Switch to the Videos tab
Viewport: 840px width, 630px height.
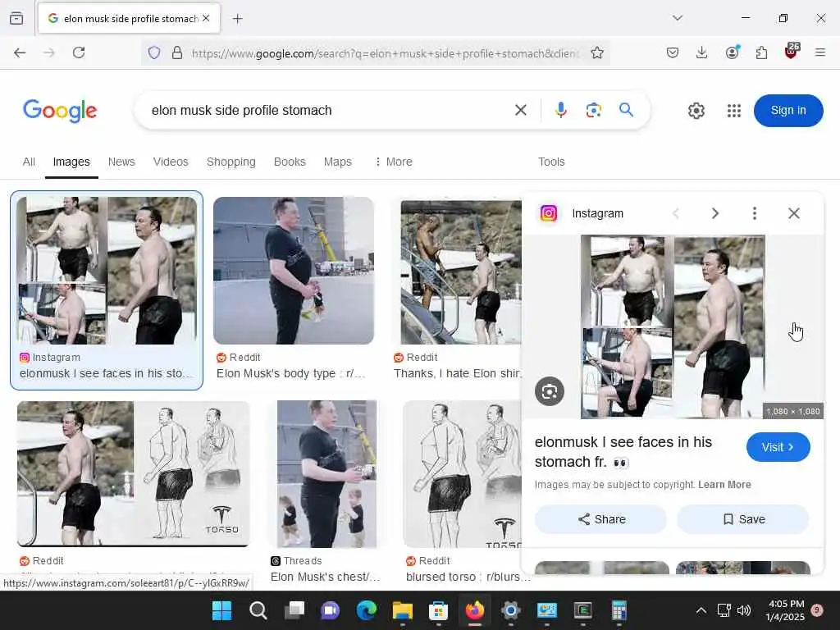(171, 162)
